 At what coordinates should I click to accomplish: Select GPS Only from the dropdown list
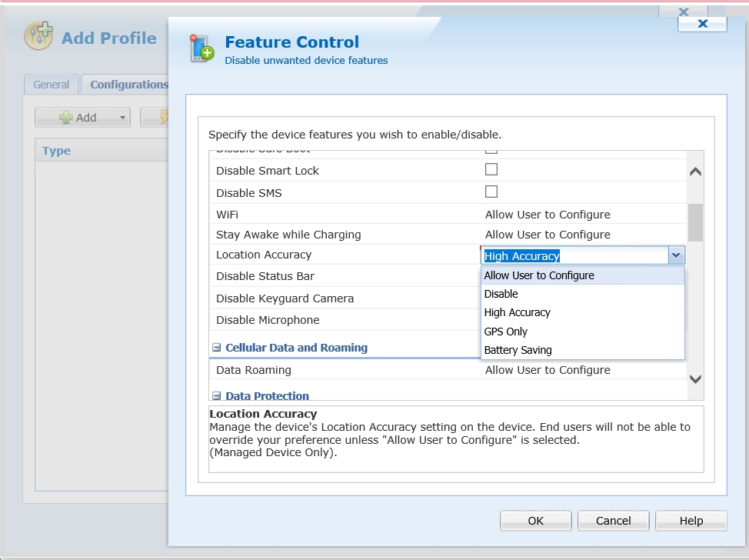(x=505, y=332)
